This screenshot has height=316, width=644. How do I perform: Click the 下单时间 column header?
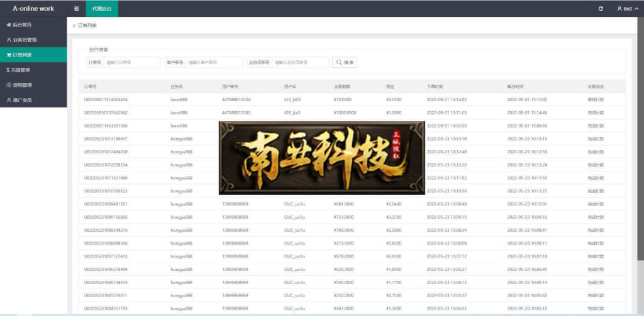tap(435, 87)
